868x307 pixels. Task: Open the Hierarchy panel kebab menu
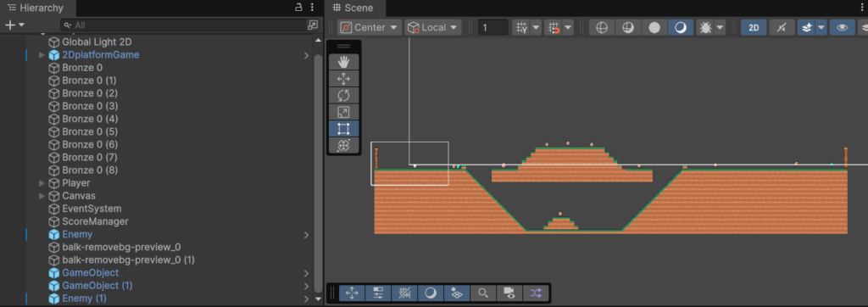tap(312, 8)
